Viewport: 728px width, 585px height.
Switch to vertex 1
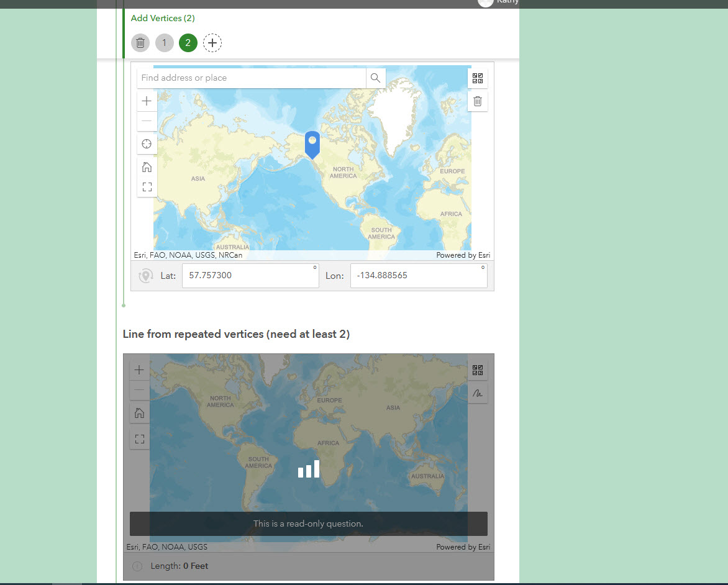[x=164, y=43]
